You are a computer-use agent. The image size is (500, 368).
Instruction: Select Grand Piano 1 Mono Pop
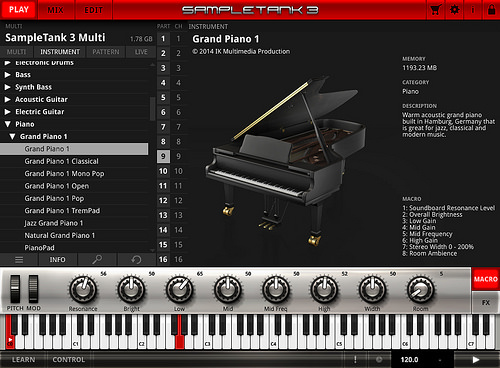[x=74, y=174]
